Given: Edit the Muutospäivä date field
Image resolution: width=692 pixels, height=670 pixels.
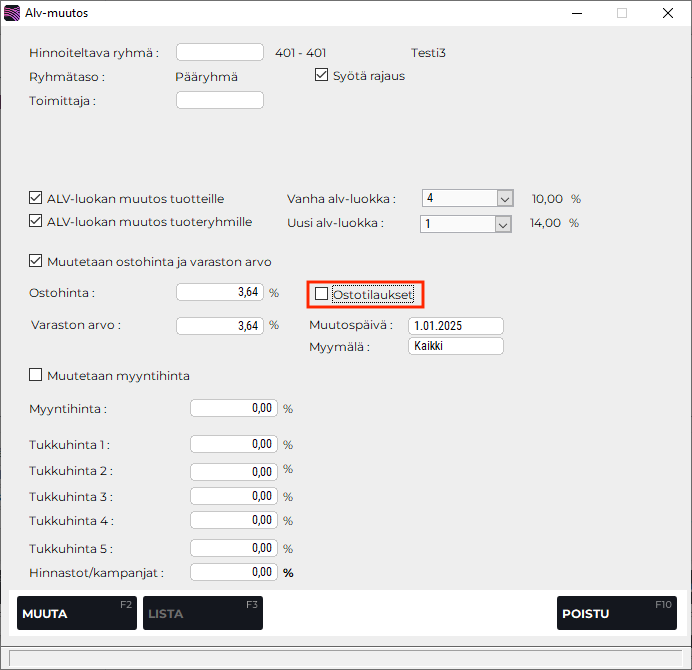Looking at the screenshot, I should point(456,326).
